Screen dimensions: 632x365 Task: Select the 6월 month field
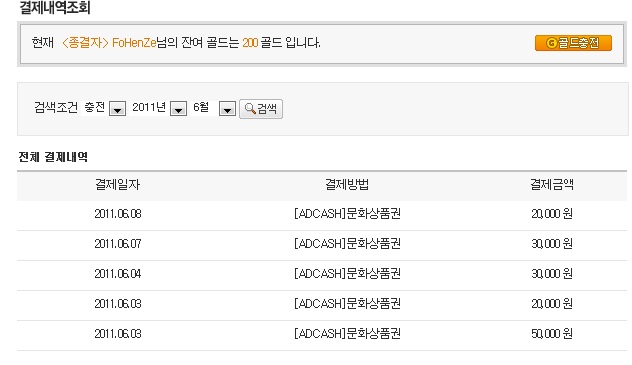coord(204,108)
